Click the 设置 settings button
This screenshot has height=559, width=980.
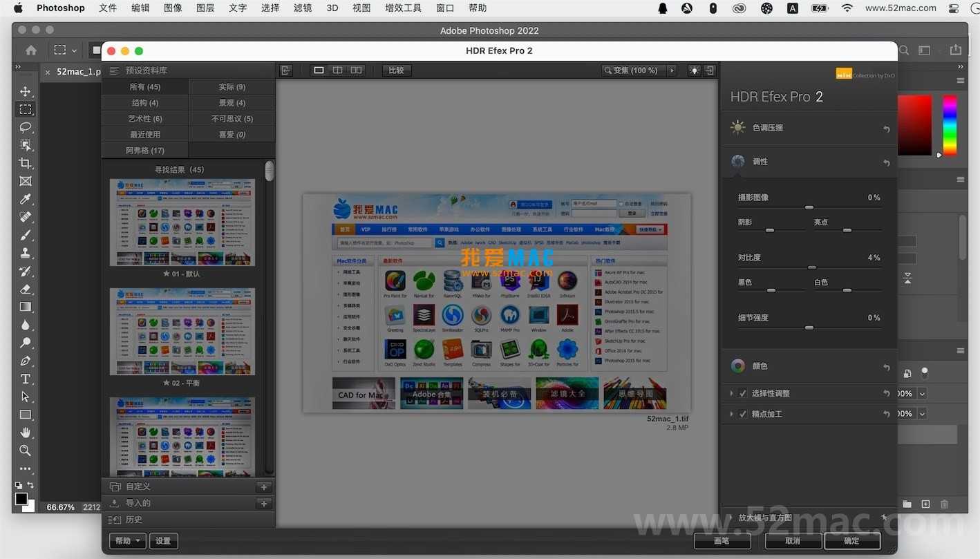point(163,541)
